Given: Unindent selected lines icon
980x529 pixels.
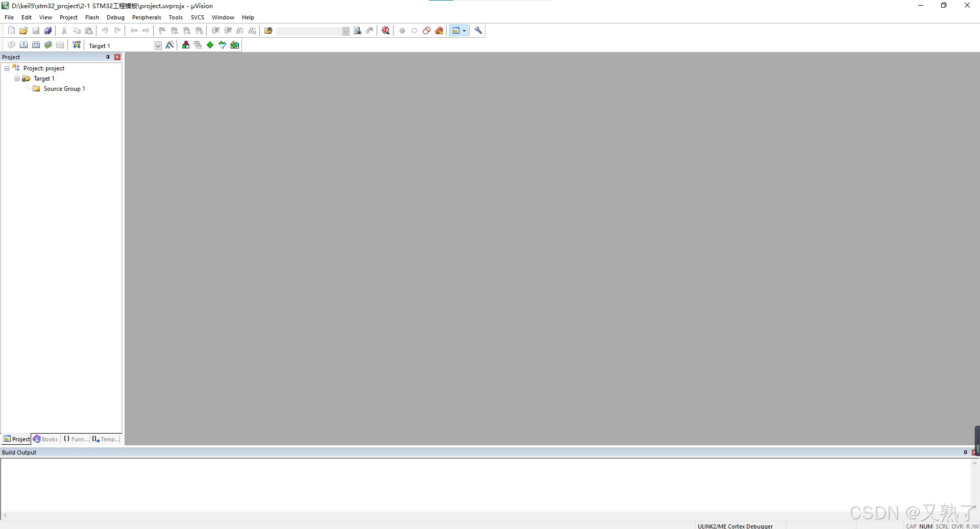Looking at the screenshot, I should click(228, 31).
